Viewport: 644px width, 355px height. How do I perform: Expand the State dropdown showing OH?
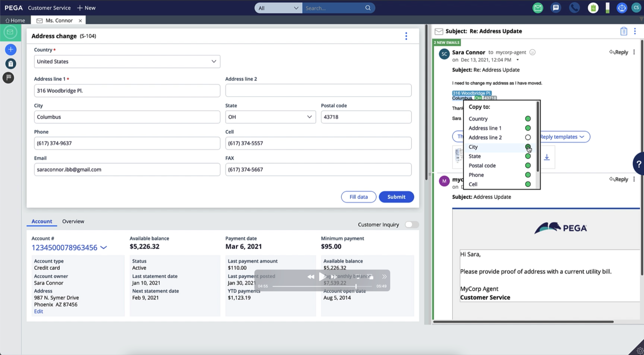(x=270, y=117)
